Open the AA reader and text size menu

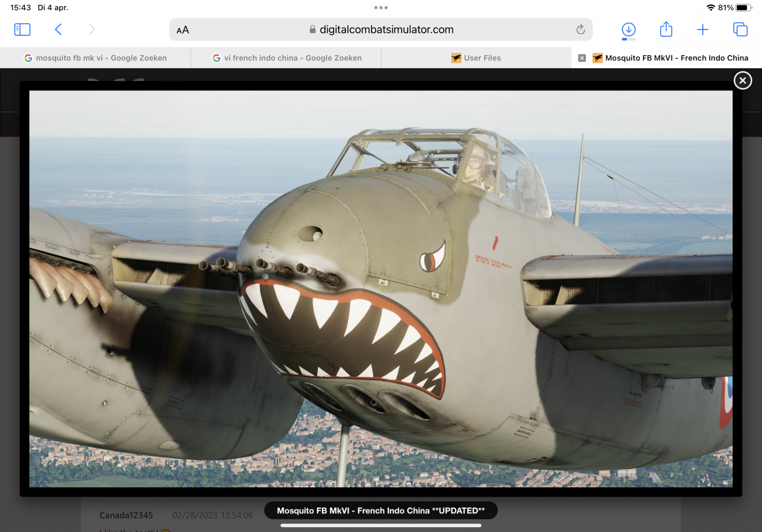(x=183, y=30)
